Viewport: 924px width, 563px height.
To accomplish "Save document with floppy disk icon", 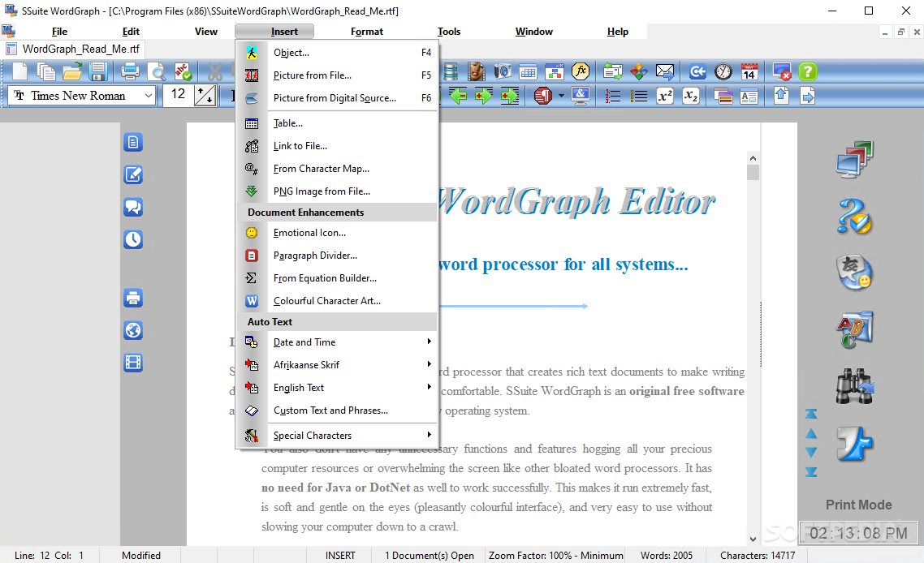I will (x=97, y=71).
